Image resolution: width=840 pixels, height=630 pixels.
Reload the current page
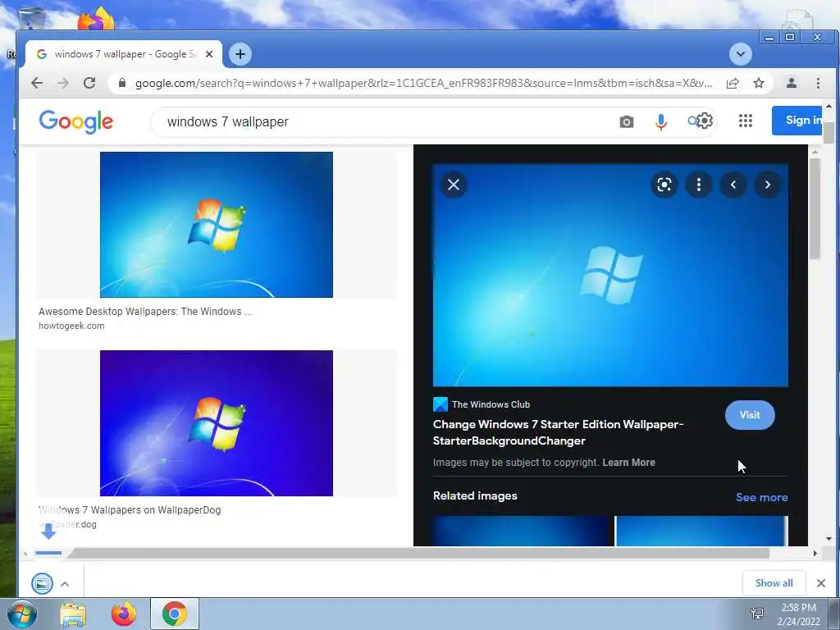point(89,83)
